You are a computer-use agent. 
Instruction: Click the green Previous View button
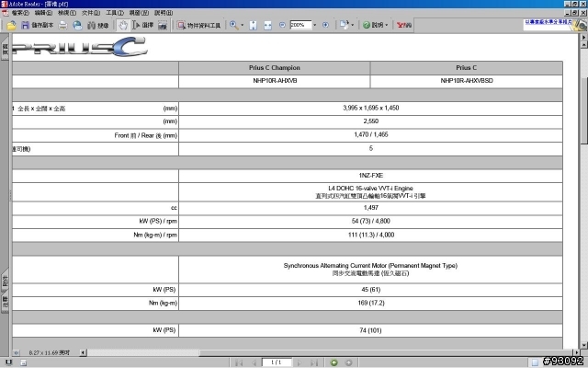click(334, 362)
